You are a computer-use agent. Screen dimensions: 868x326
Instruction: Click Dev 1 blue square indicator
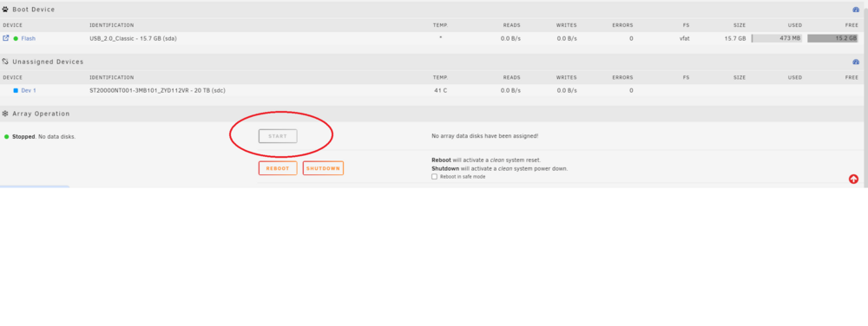(16, 91)
